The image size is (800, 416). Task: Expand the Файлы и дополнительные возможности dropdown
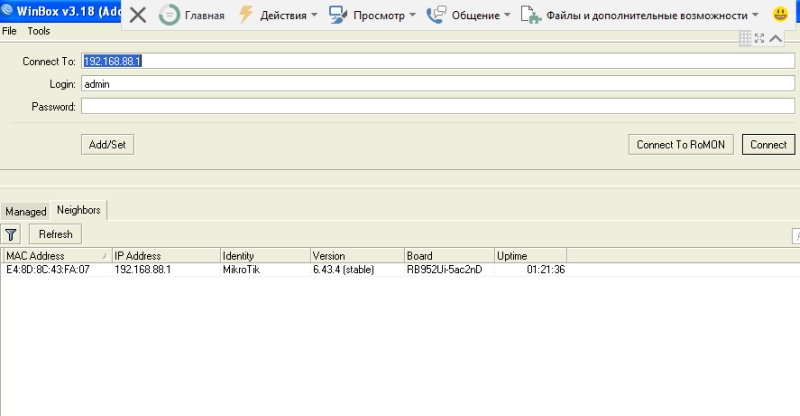pyautogui.click(x=756, y=15)
